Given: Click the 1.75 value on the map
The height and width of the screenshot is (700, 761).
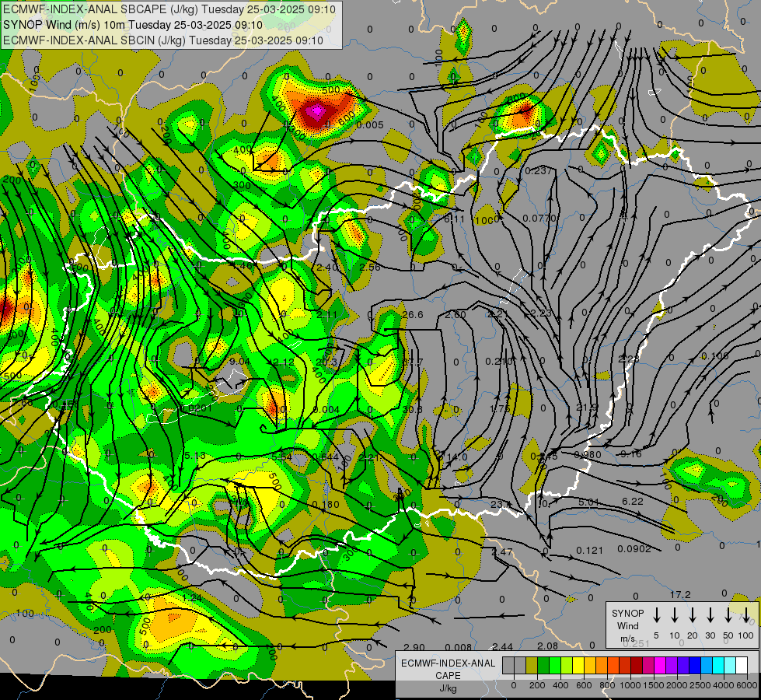Looking at the screenshot, I should coord(500,408).
